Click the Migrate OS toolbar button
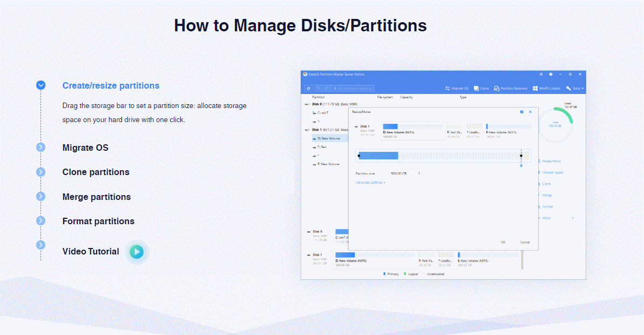Image resolution: width=644 pixels, height=335 pixels. pyautogui.click(x=457, y=89)
